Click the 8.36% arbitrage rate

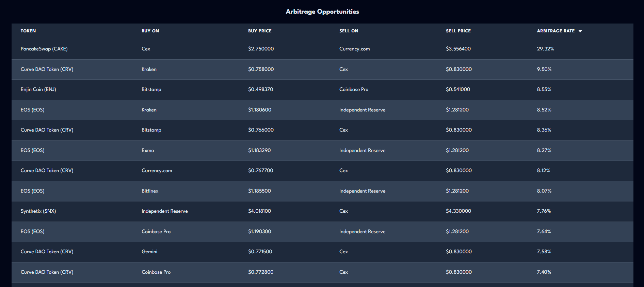tap(544, 130)
